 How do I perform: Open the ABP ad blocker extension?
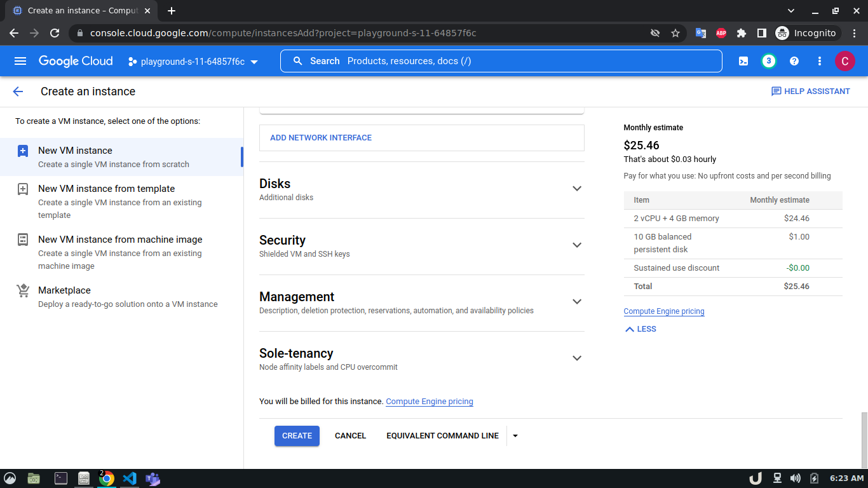click(x=721, y=33)
